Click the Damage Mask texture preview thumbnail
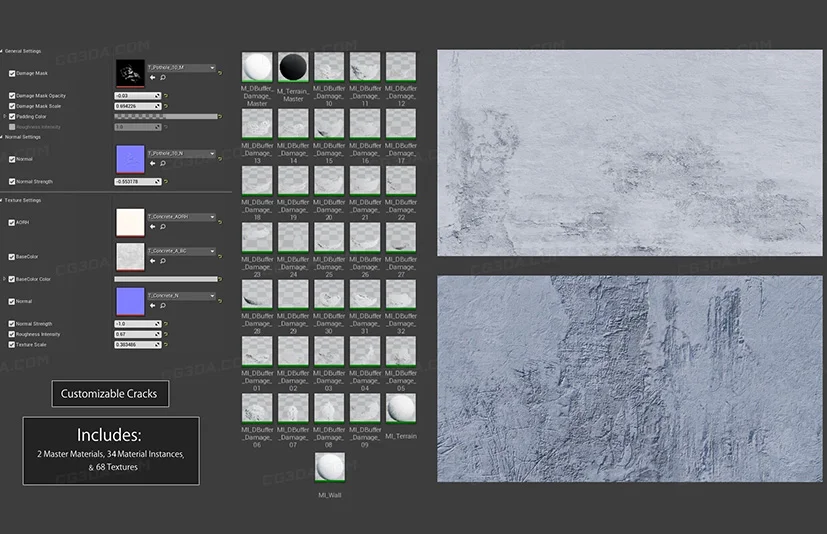 pos(130,73)
